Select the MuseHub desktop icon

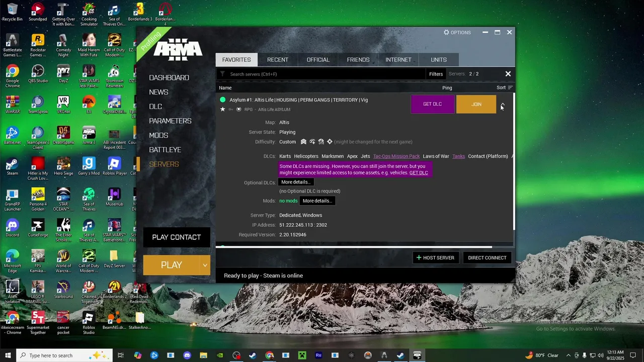pos(114,197)
